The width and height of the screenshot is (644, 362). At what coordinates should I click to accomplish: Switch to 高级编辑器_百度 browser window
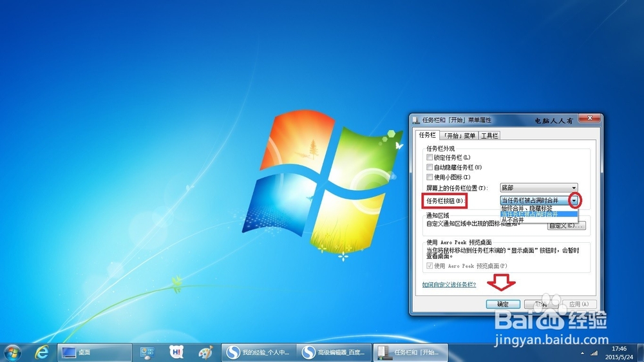tap(334, 352)
